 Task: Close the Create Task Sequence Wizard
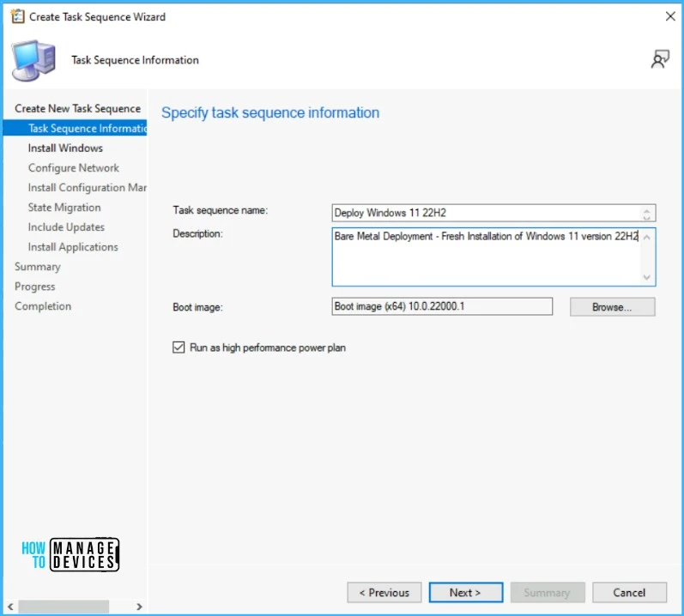click(x=670, y=16)
